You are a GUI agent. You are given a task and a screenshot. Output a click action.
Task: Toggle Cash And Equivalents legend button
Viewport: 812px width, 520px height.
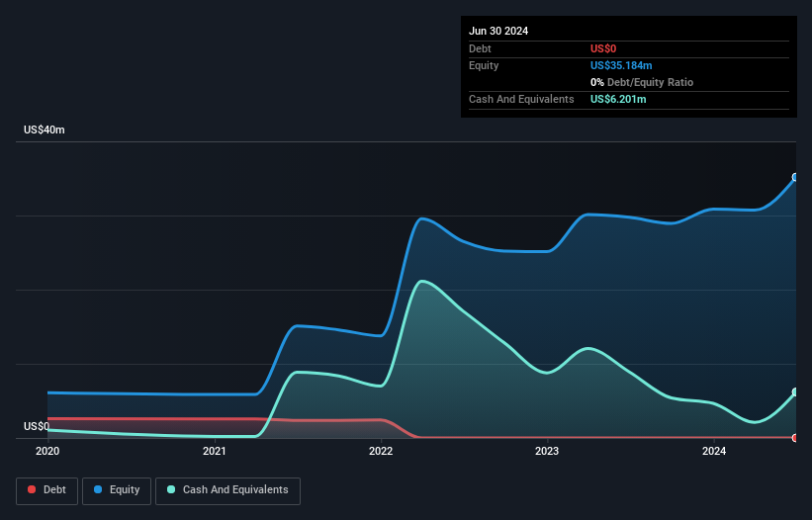click(x=227, y=490)
